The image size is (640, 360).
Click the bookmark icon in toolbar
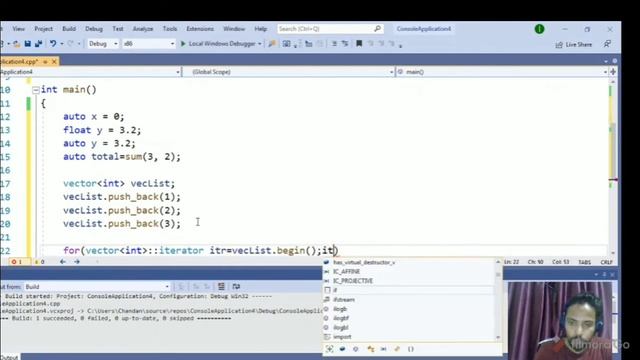(359, 44)
